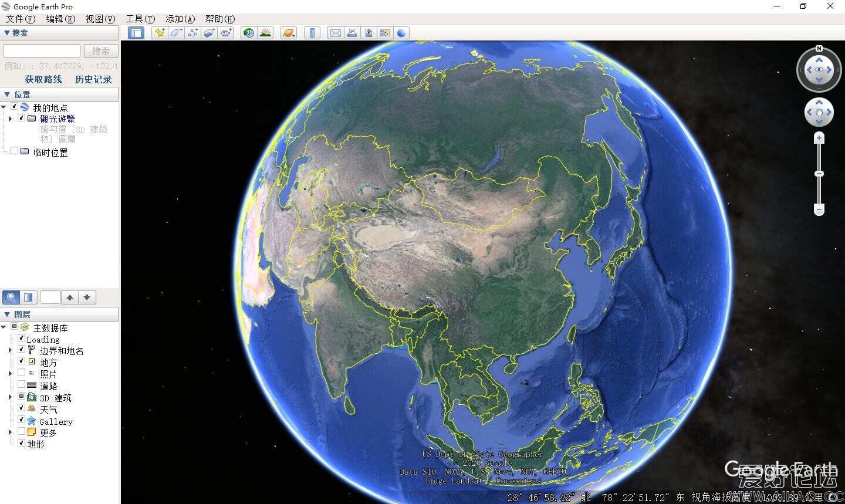Click the search text input field

tap(42, 51)
